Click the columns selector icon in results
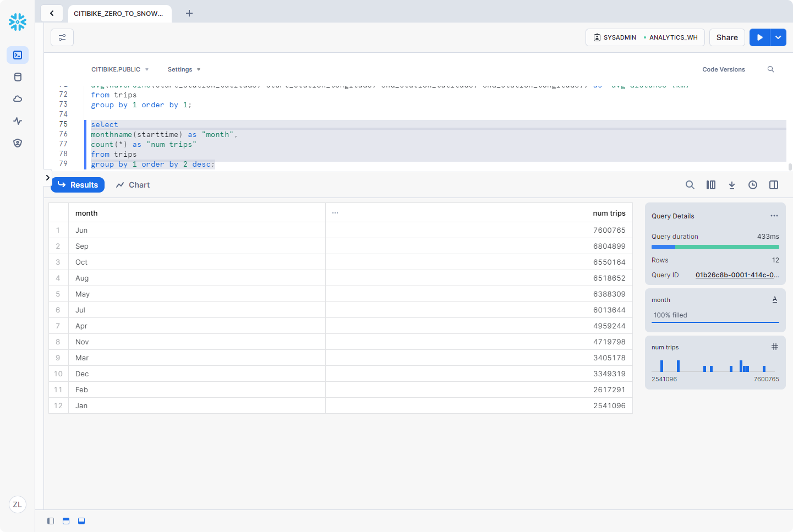This screenshot has height=532, width=793. [711, 185]
